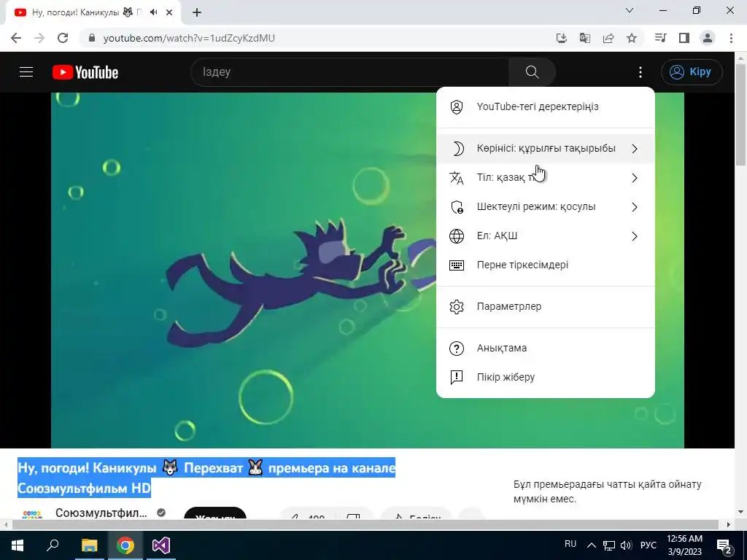
Task: Switch to Visual Studio in taskbar
Action: click(161, 545)
